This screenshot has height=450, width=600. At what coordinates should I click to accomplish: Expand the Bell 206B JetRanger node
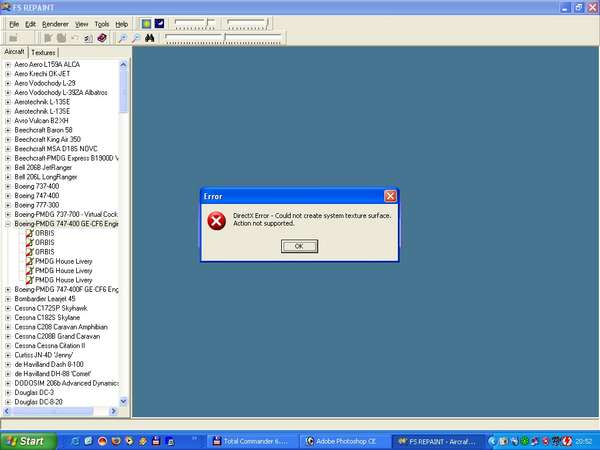[8, 168]
